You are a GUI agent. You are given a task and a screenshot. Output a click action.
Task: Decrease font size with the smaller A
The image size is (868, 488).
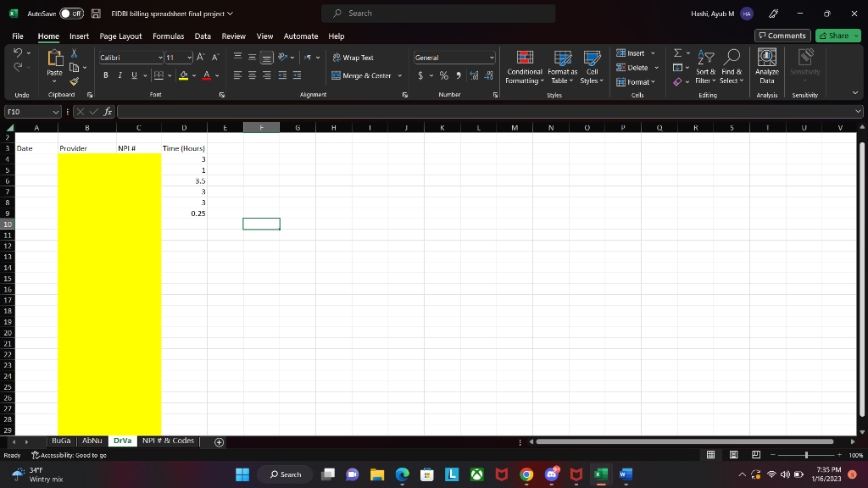[215, 57]
